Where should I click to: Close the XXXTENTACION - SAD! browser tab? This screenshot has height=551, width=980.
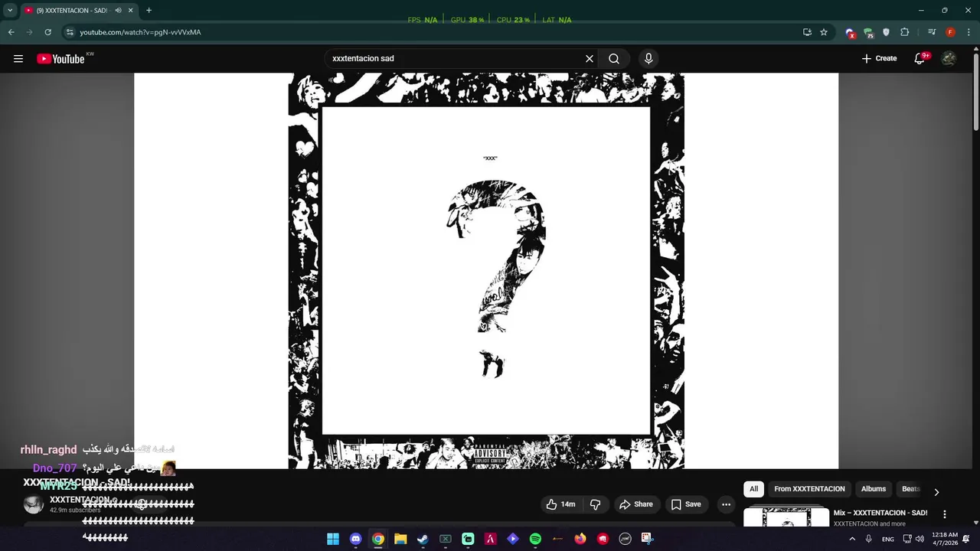tap(131, 11)
